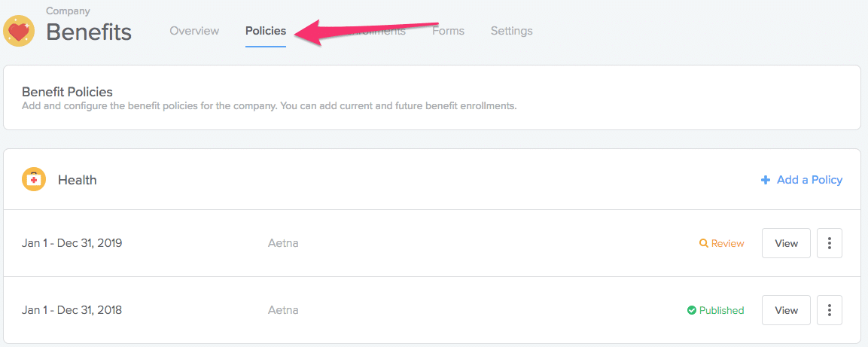Click the Benefits heart icon
868x347 pixels.
[x=19, y=31]
